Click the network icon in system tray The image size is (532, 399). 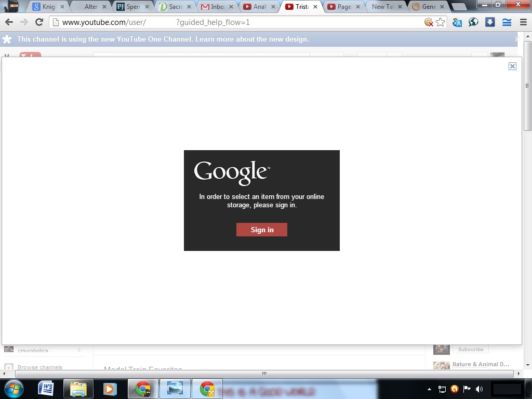click(442, 389)
